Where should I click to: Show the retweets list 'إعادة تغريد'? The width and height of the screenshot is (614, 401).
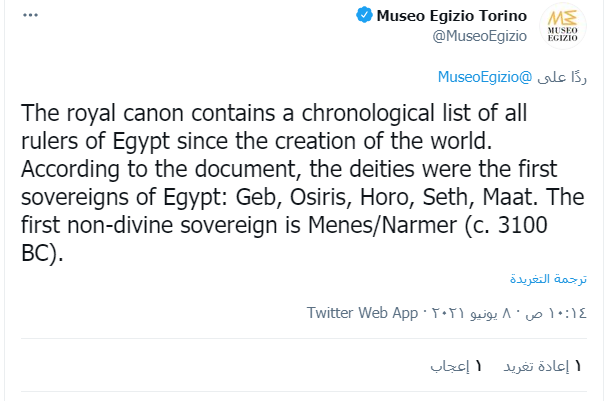click(x=535, y=366)
